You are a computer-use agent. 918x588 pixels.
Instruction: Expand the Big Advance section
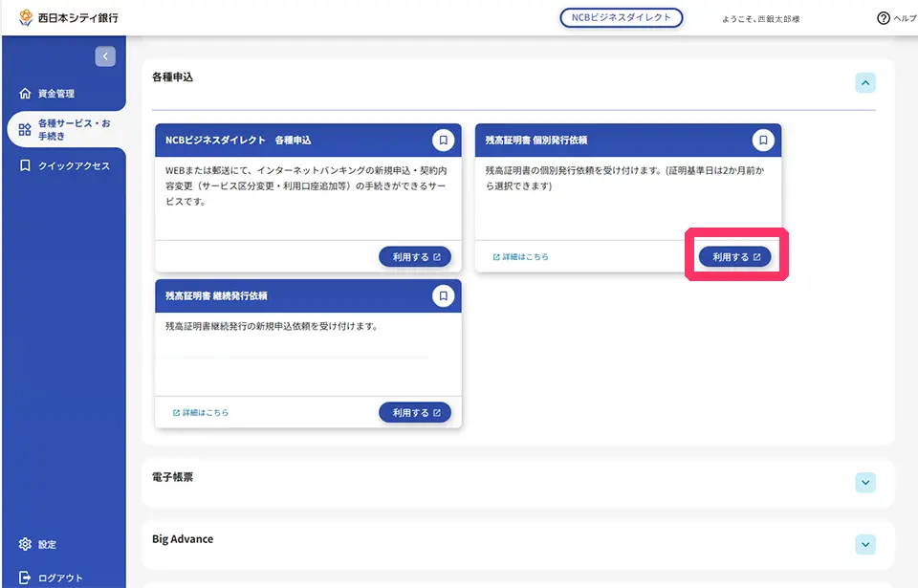(x=865, y=545)
